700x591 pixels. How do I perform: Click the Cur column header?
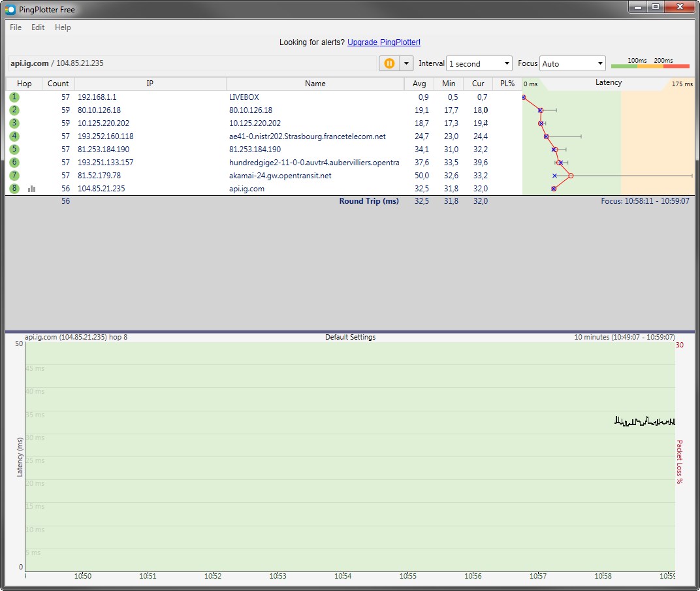pyautogui.click(x=478, y=84)
